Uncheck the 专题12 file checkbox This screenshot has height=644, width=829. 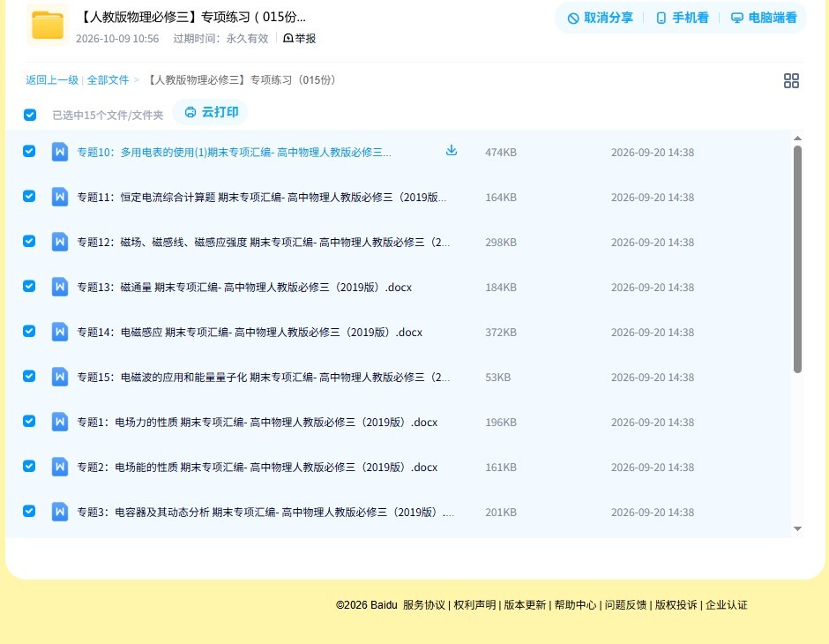pyautogui.click(x=29, y=241)
